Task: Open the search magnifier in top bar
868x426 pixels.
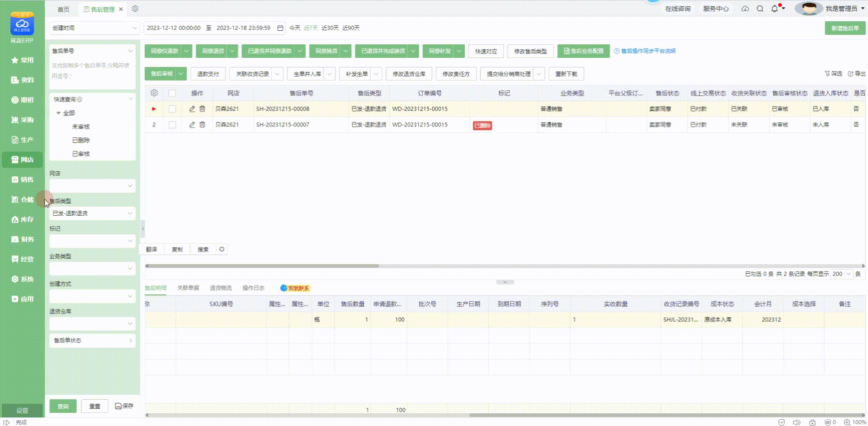Action: point(760,9)
